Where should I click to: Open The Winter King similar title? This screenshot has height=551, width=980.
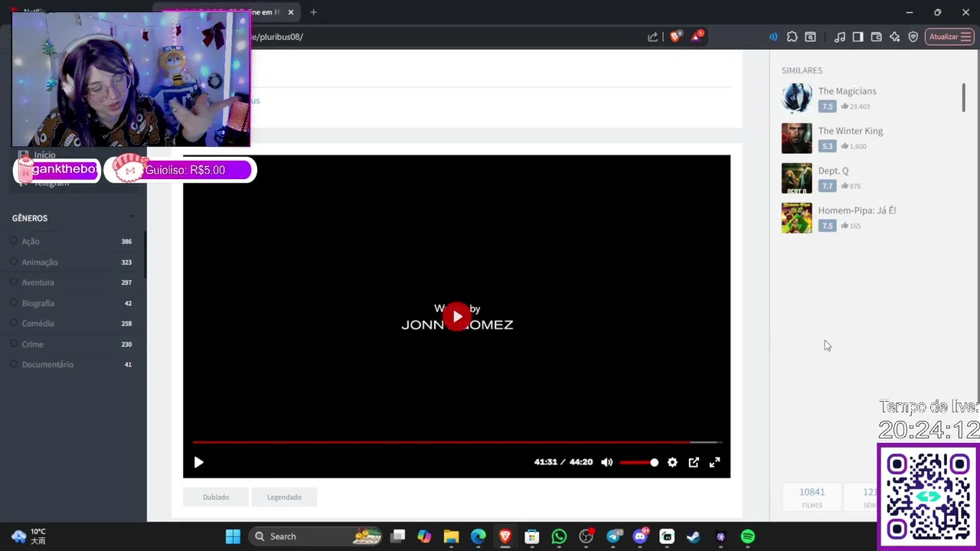[x=850, y=131]
